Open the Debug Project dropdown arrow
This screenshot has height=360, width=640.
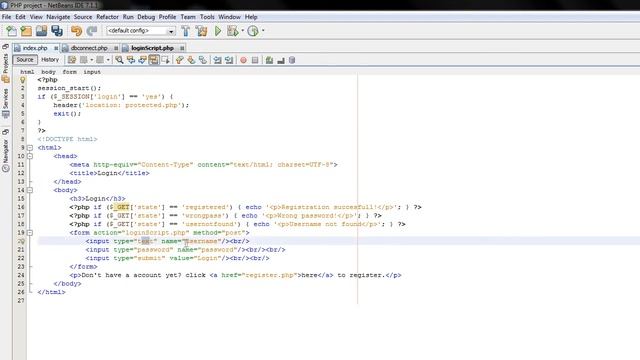coord(242,31)
